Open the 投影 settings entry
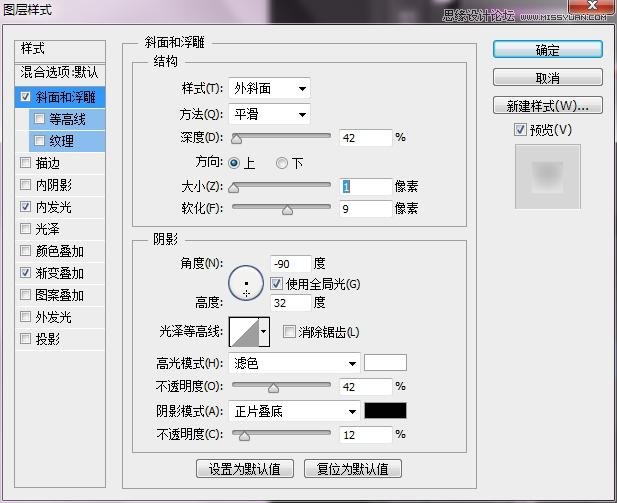 click(48, 339)
